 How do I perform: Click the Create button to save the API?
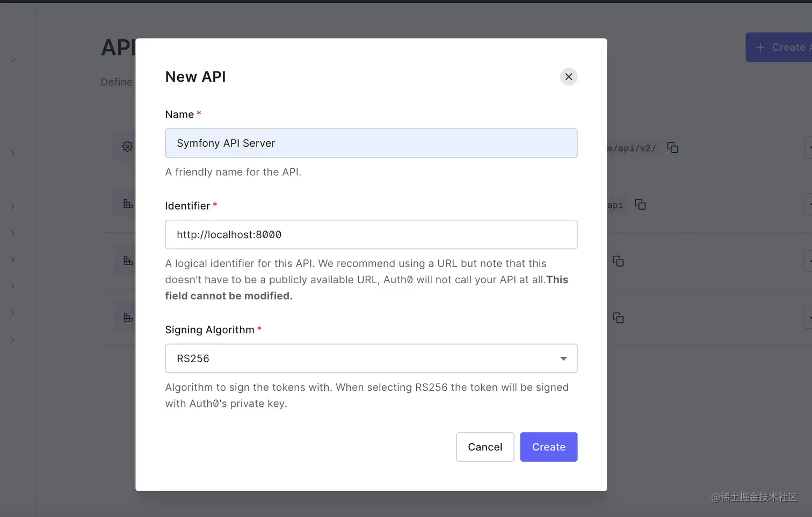pos(548,447)
